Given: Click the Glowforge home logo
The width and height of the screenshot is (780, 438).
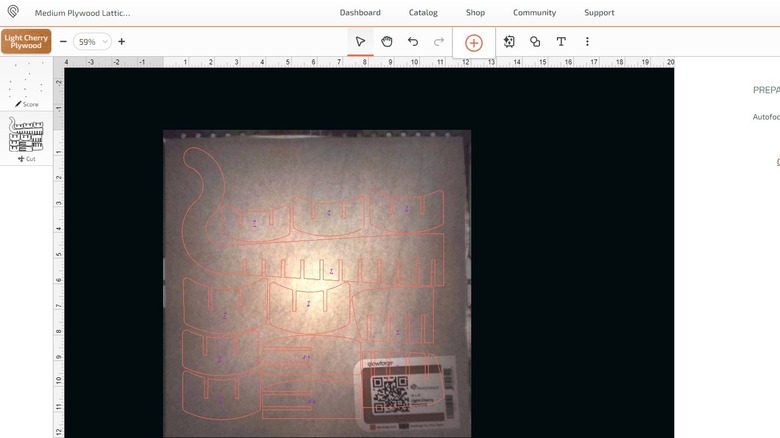Looking at the screenshot, I should click(x=13, y=12).
